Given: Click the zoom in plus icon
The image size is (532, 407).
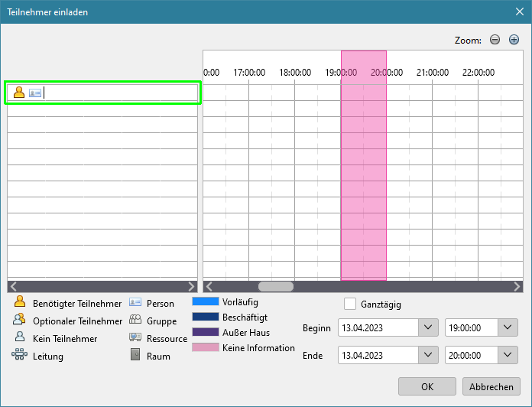Looking at the screenshot, I should tap(514, 40).
